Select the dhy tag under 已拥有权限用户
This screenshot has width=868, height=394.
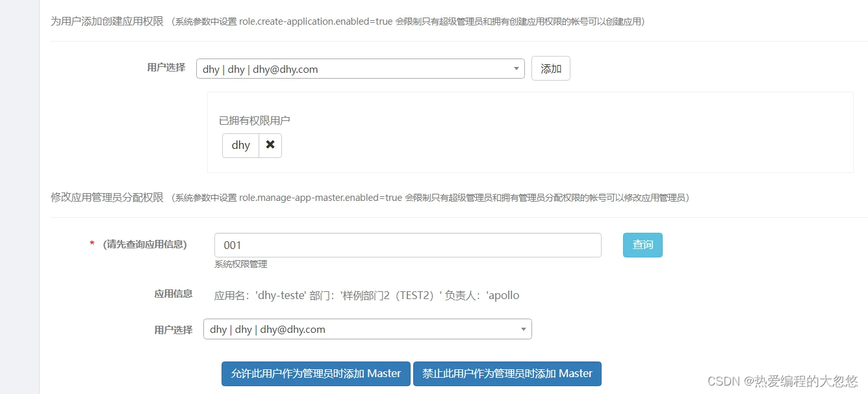(240, 145)
